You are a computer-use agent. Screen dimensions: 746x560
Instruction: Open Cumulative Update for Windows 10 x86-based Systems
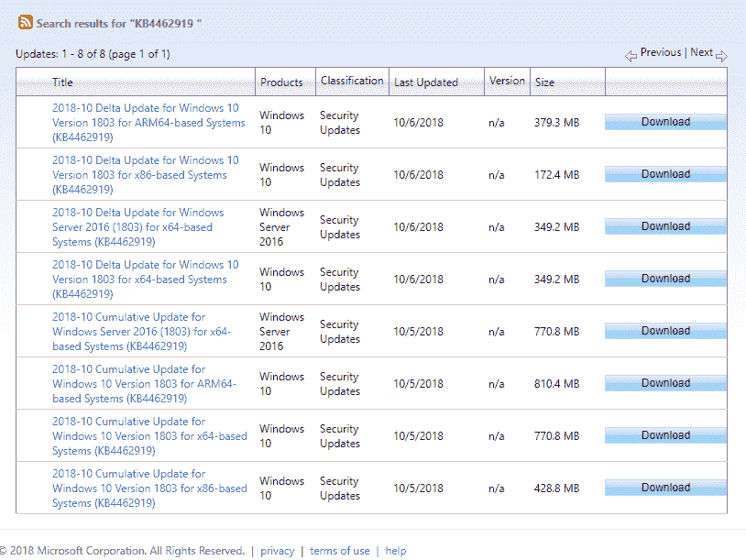tap(149, 489)
